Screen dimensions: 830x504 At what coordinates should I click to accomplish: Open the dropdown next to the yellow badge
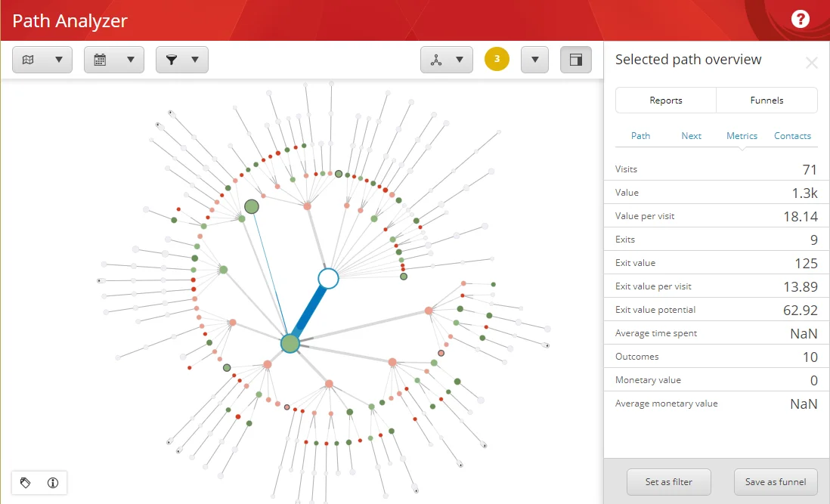pos(534,60)
